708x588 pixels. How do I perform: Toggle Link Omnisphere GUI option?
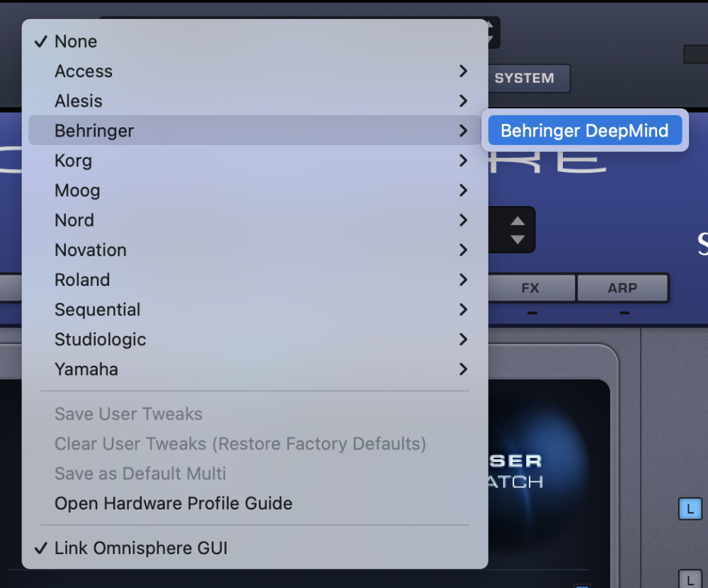coord(141,548)
